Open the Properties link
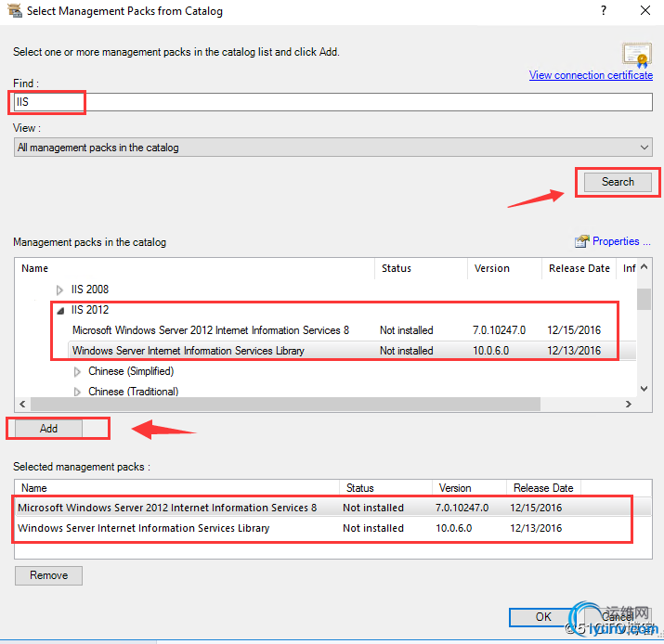The width and height of the screenshot is (664, 644). click(x=621, y=241)
